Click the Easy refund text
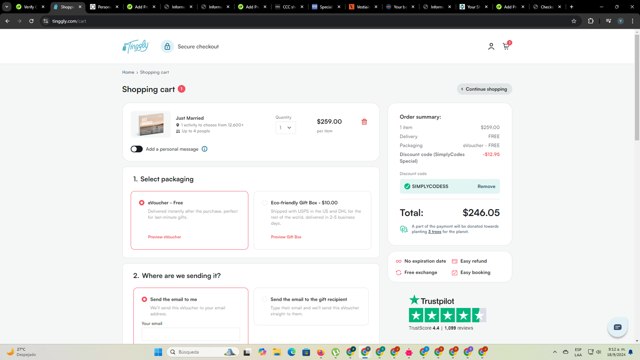 coord(473,261)
